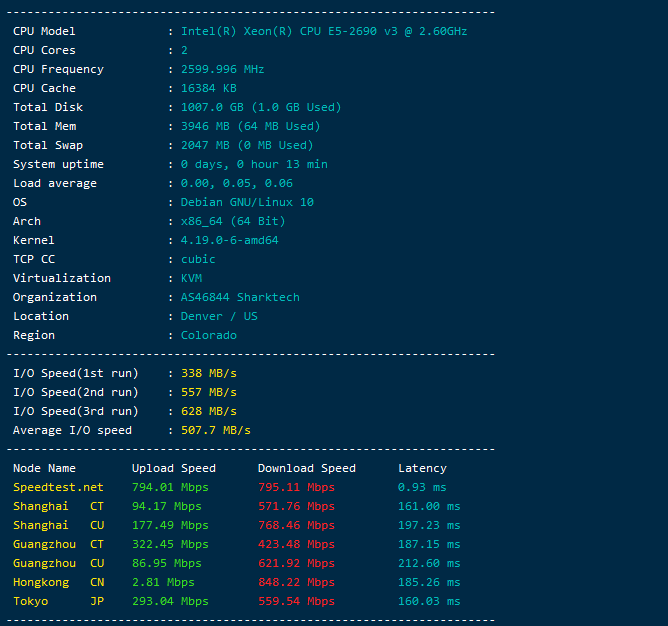The image size is (668, 626).
Task: Select the OS value Debian GNU/Linux 10
Action: (x=246, y=202)
